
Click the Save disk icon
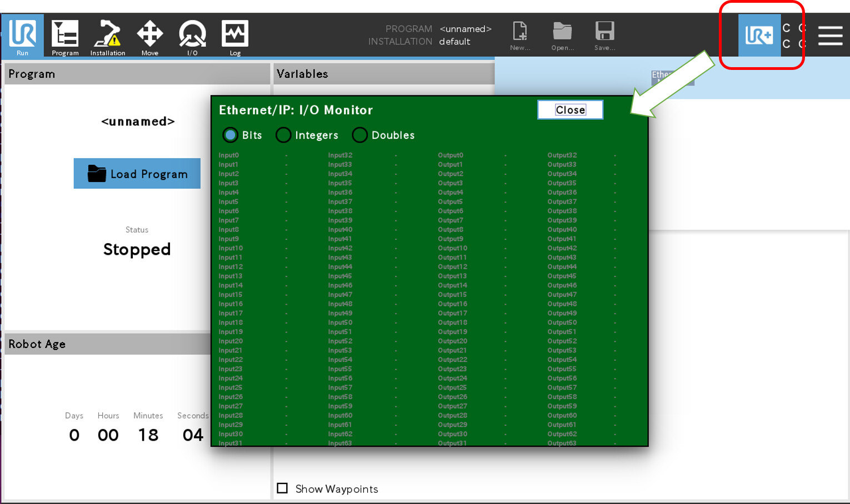604,36
